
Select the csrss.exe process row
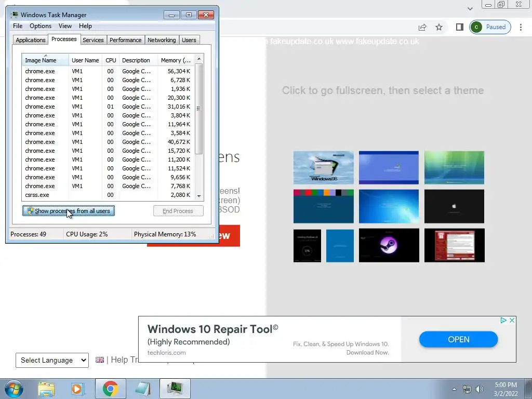[x=109, y=195]
